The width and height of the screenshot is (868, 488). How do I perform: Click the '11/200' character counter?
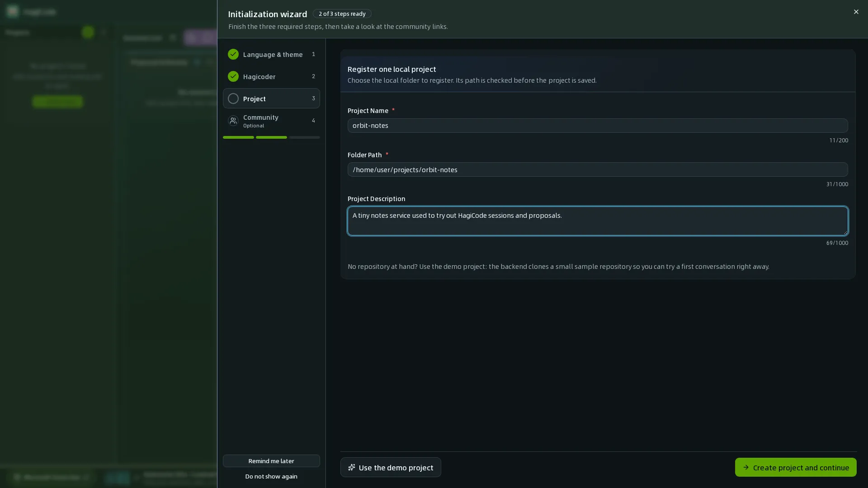839,141
